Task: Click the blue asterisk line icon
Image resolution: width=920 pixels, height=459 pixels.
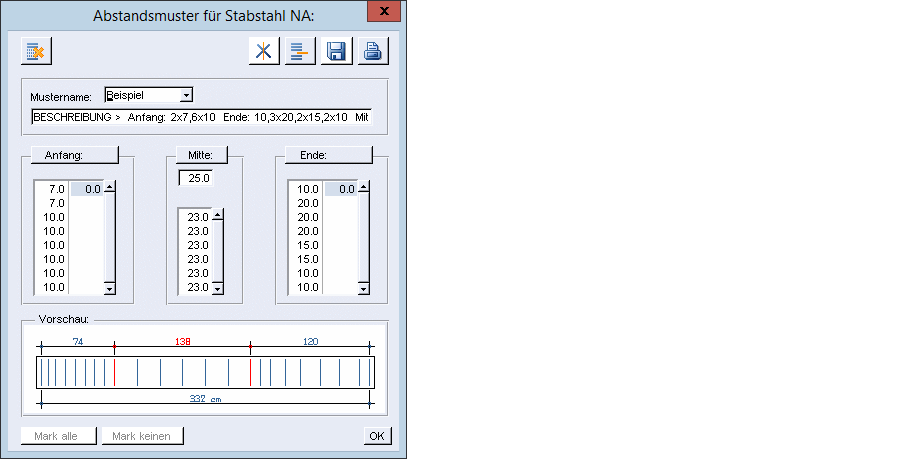Action: [264, 51]
